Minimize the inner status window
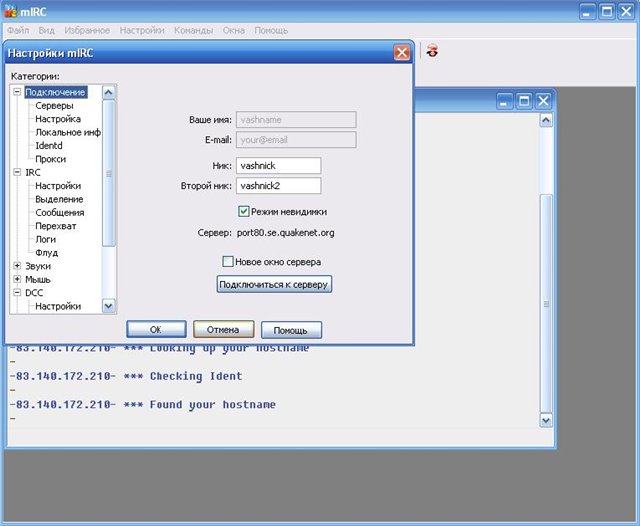The width and height of the screenshot is (640, 526). point(504,101)
